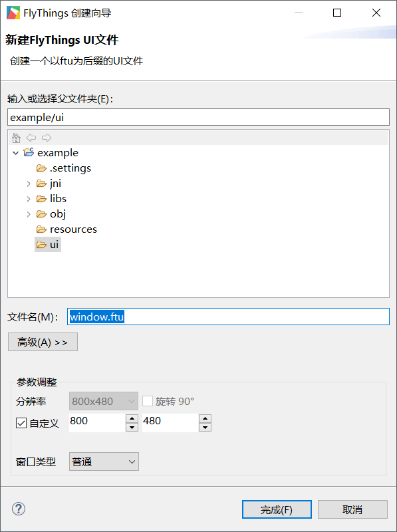This screenshot has width=397, height=532.
Task: Decrease the height 480 spinner value
Action: click(205, 427)
